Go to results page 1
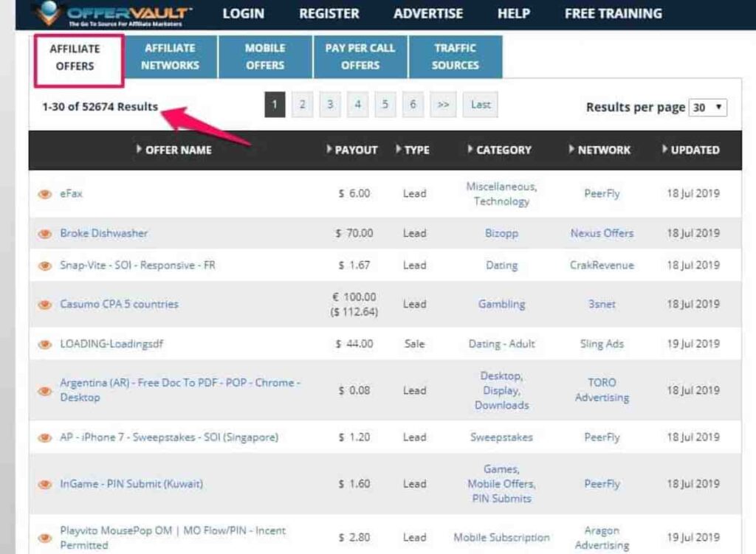This screenshot has width=756, height=554. click(275, 105)
